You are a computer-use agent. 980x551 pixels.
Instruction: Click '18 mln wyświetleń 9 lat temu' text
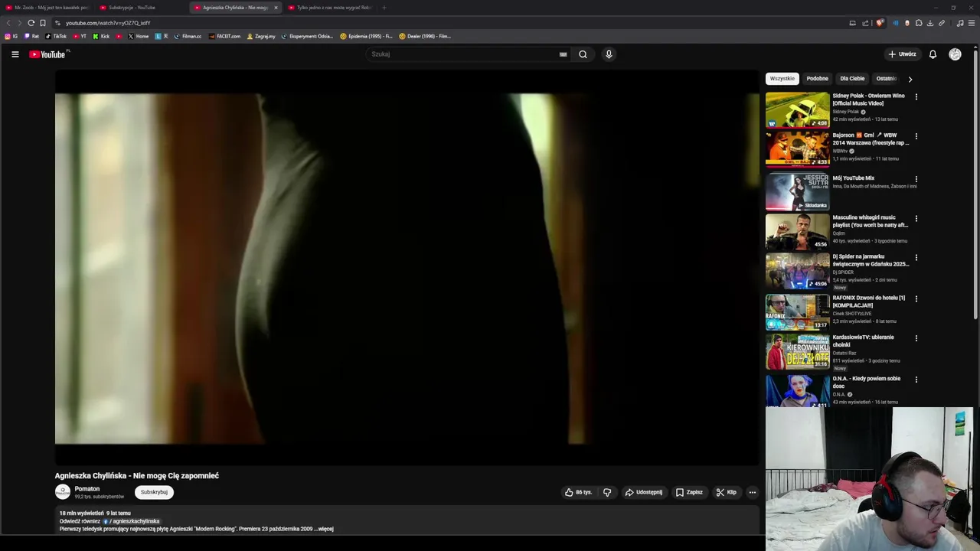95,513
